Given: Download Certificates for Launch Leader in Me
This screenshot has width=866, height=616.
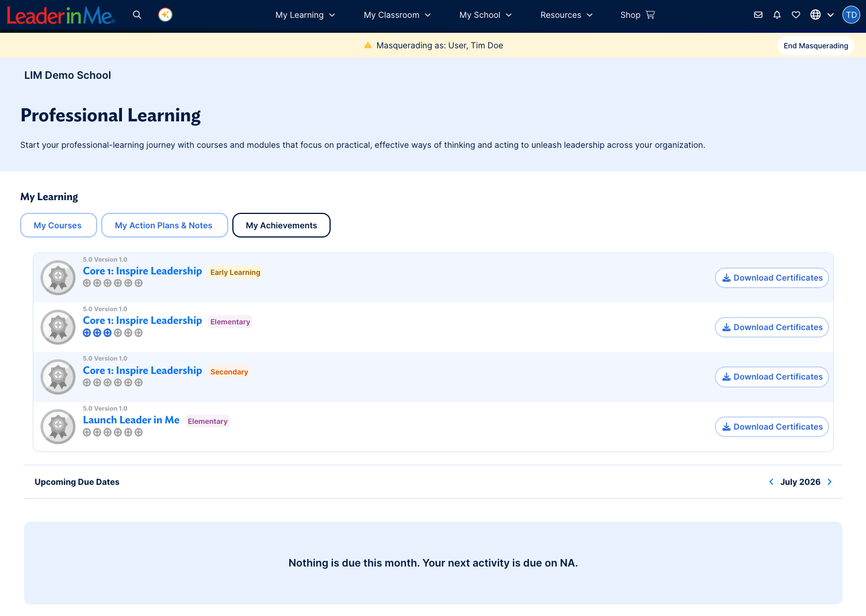Looking at the screenshot, I should (772, 427).
